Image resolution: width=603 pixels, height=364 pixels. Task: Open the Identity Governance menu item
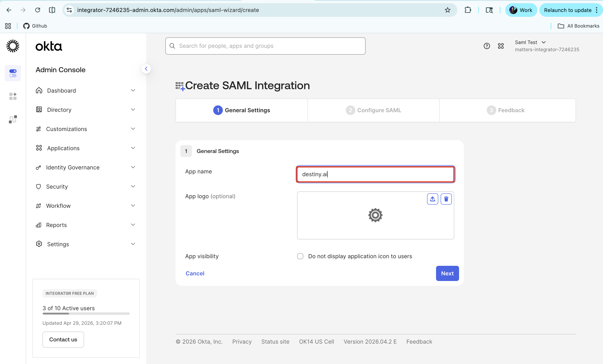(73, 167)
